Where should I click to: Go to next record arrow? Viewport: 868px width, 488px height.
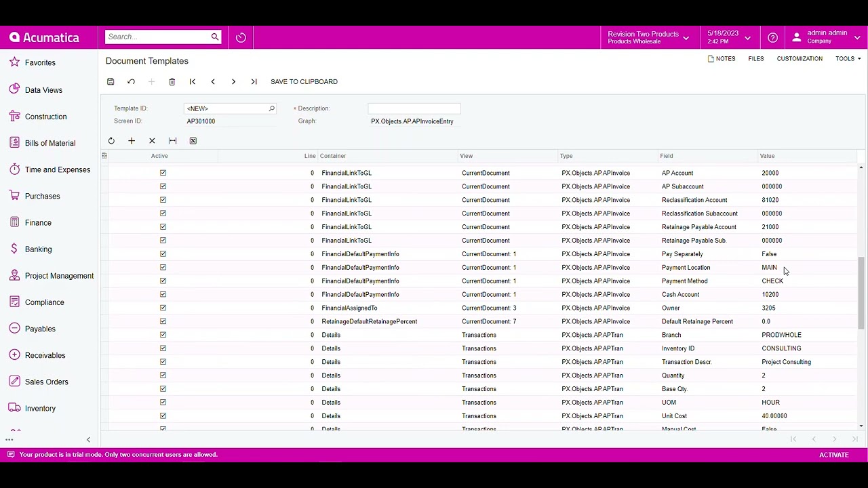click(233, 81)
